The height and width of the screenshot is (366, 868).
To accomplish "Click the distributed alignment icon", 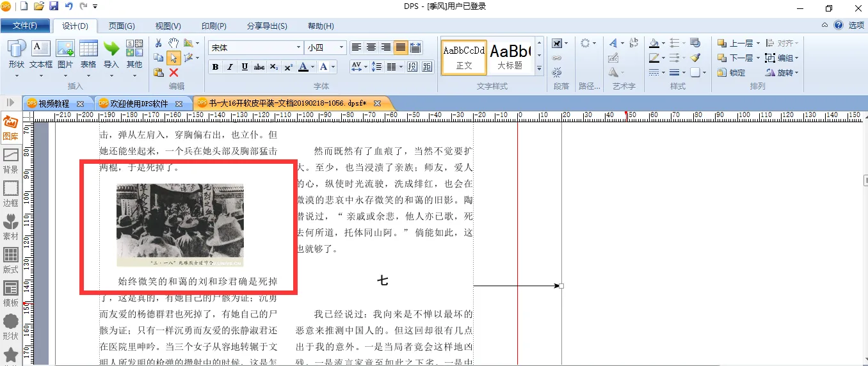I will (x=415, y=47).
